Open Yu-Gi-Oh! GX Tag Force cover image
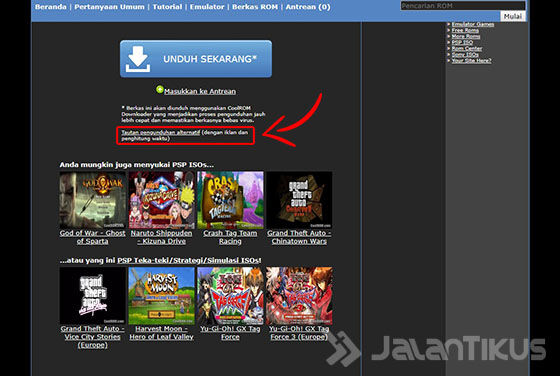Viewport: 560px width, 376px height. 230,296
